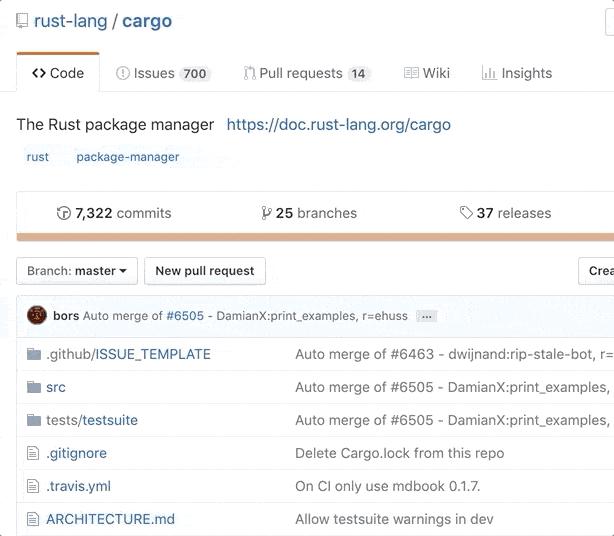This screenshot has width=614, height=536.
Task: Click the ARCHITECTURE.md file icon
Action: click(x=32, y=519)
